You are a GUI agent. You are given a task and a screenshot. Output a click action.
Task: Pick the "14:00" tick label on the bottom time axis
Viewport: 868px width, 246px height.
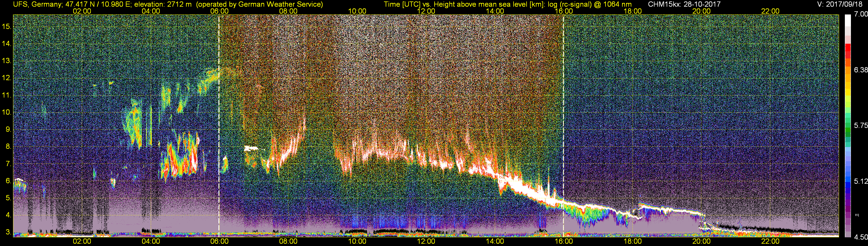tap(495, 241)
